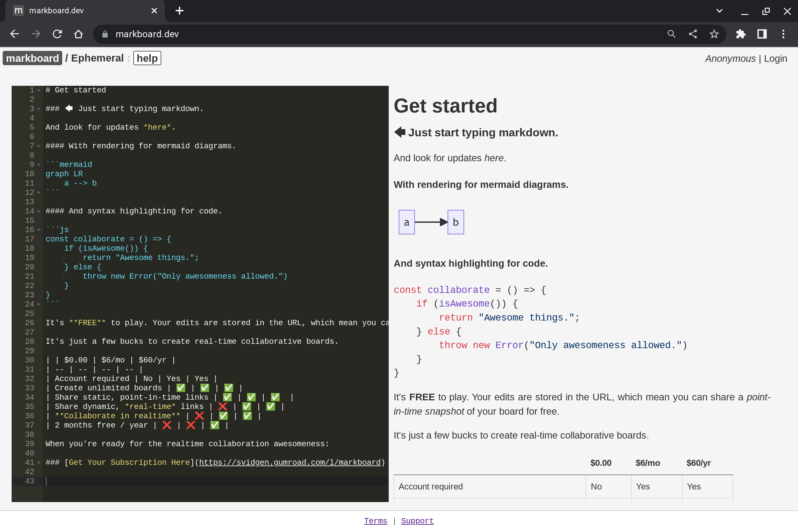
Task: Collapse the fold at editor line 41
Action: [39, 463]
